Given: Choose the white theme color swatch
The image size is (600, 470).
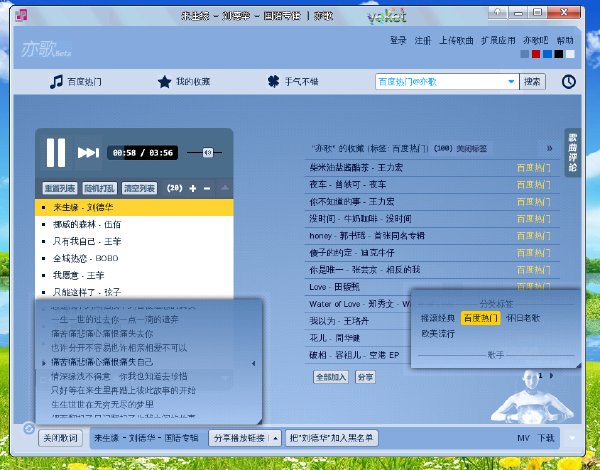Looking at the screenshot, I should [571, 54].
